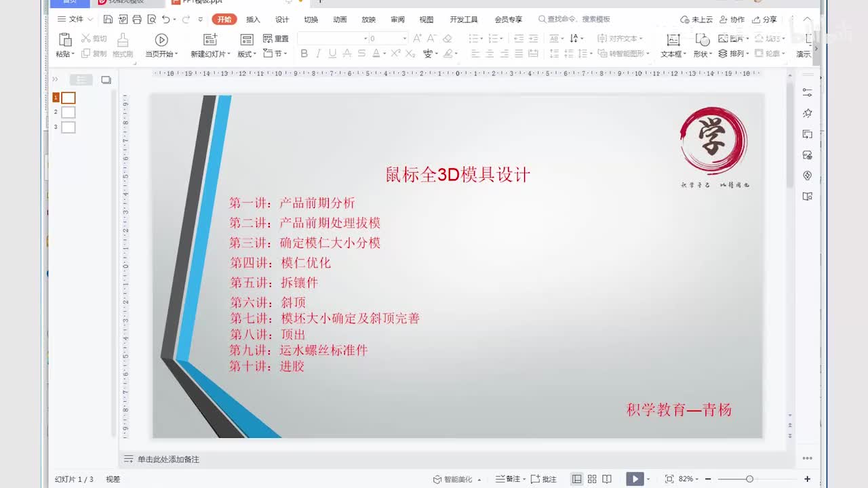Open the Review (审阅) tab

(397, 19)
